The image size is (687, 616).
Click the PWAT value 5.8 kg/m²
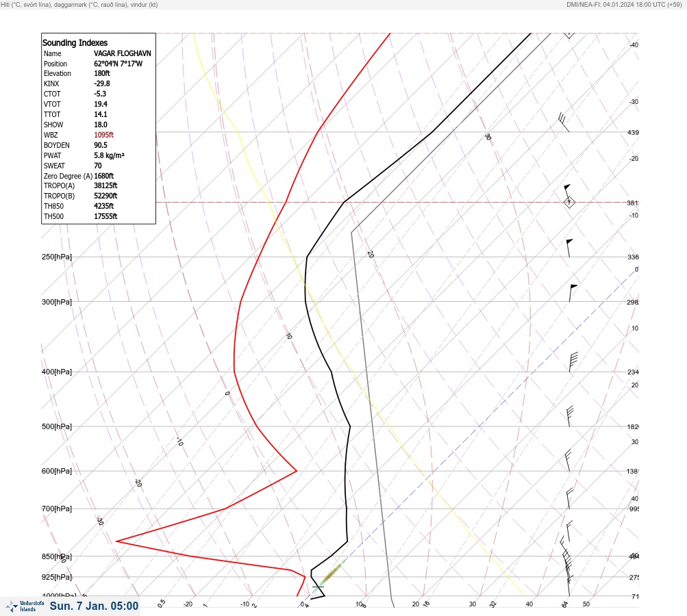(x=109, y=155)
